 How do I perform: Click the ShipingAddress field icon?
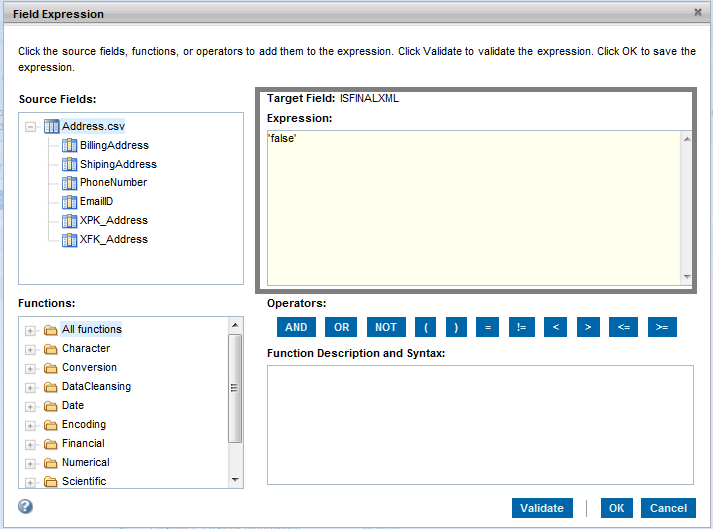[x=69, y=164]
